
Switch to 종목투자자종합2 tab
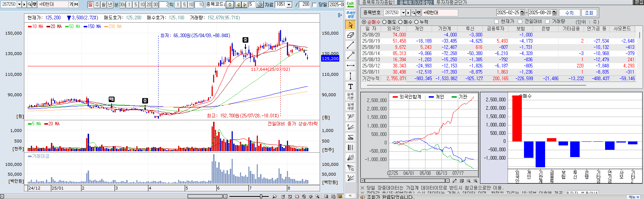416,3
